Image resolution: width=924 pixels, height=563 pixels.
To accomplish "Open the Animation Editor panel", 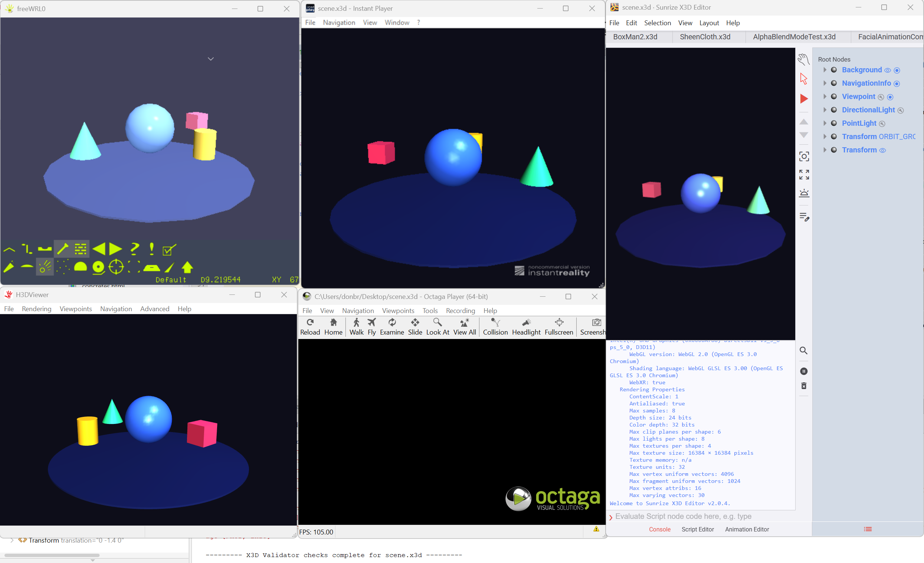I will [x=747, y=529].
